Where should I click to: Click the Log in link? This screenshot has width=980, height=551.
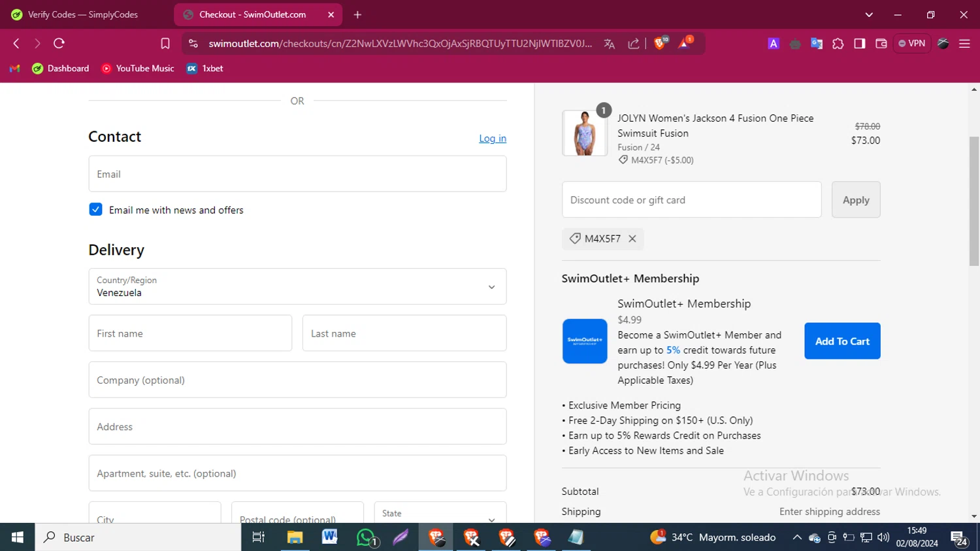[493, 139]
